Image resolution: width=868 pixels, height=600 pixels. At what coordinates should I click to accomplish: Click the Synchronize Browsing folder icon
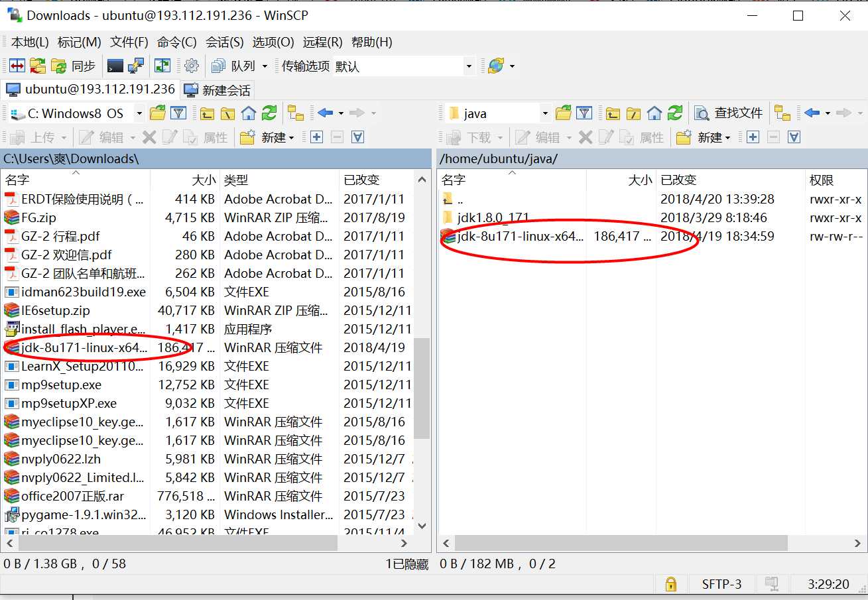coord(38,66)
